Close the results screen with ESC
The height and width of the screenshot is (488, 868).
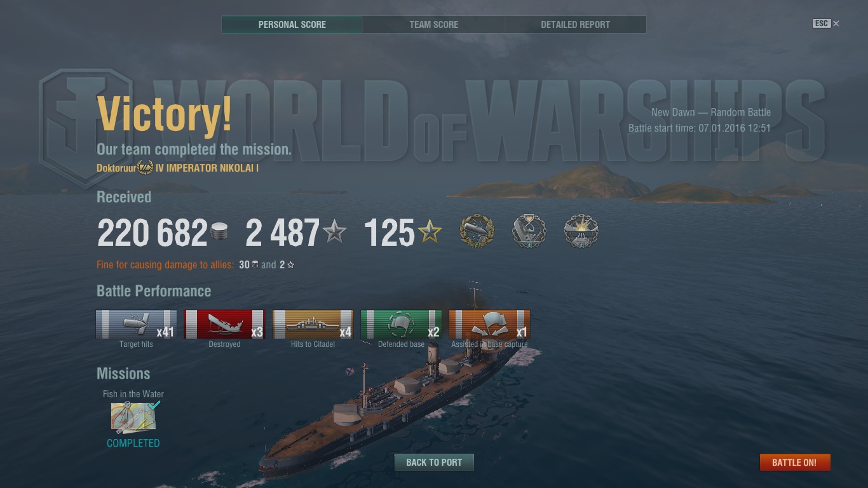pyautogui.click(x=826, y=24)
